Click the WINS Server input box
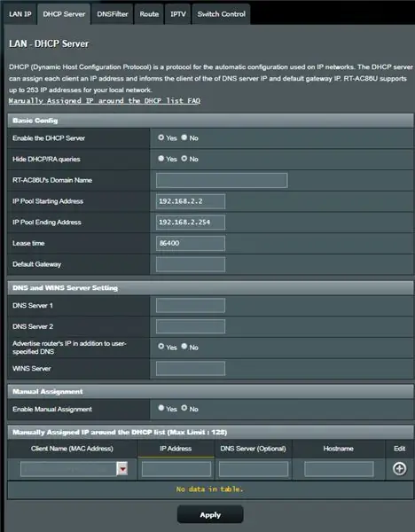Viewport: 415px width, 532px height. tap(191, 368)
